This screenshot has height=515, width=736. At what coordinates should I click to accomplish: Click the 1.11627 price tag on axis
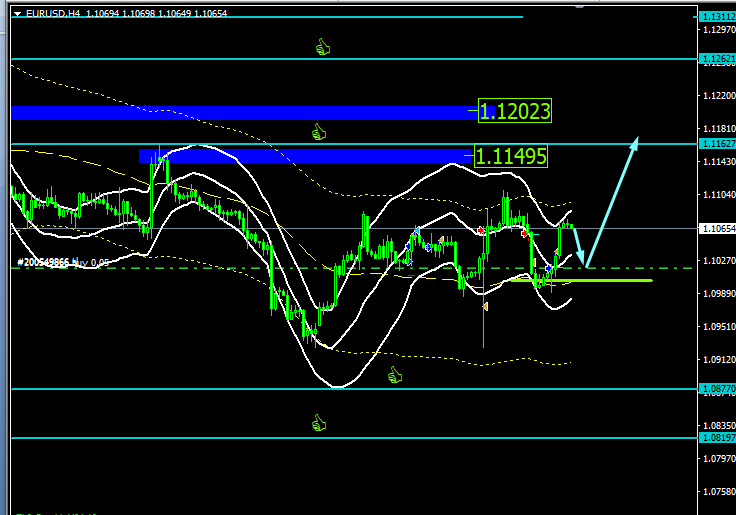715,144
